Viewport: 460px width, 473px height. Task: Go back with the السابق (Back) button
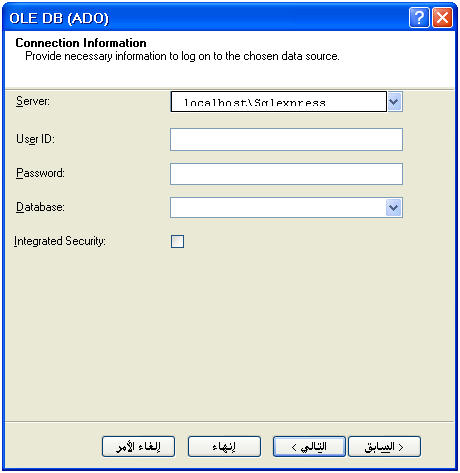[384, 446]
